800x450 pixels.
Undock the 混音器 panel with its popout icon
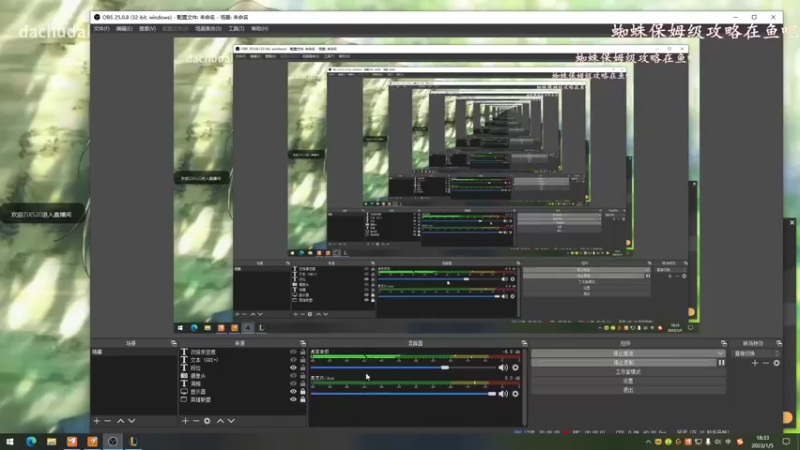pyautogui.click(x=524, y=343)
